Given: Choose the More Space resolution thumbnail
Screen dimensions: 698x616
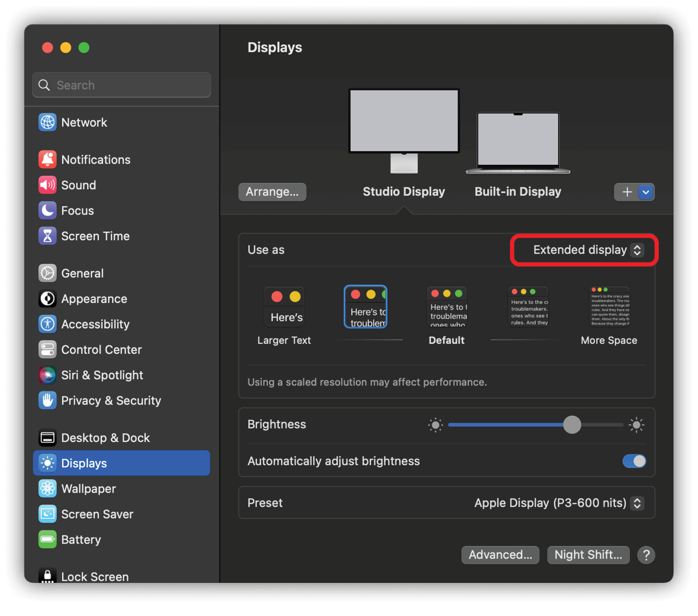Looking at the screenshot, I should click(609, 307).
